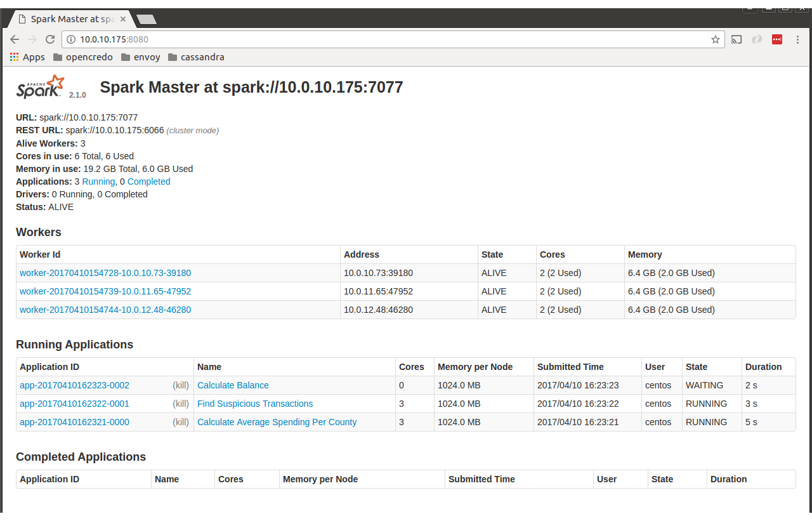Screen dimensions: 812x521
Task: Open the Apps grid shortcut
Action: point(27,57)
